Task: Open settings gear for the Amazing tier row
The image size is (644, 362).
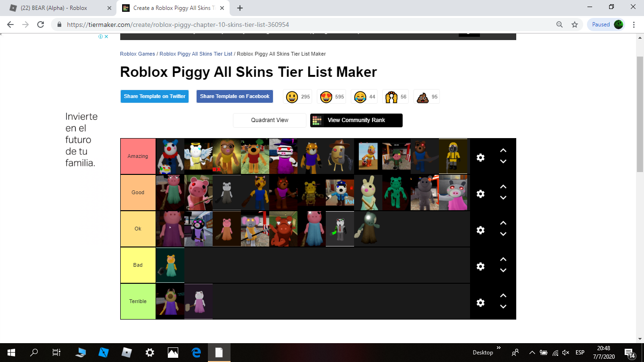Action: pos(480,157)
